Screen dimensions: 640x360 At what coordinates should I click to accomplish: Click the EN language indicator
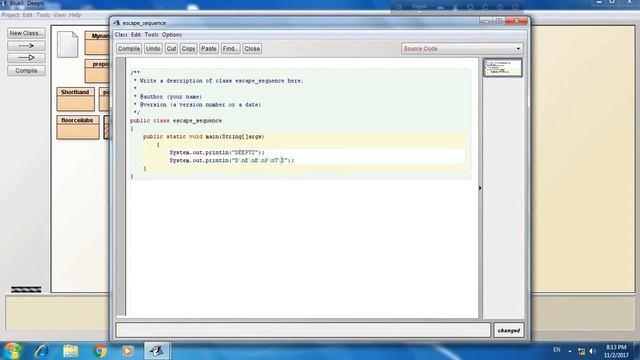pos(557,350)
